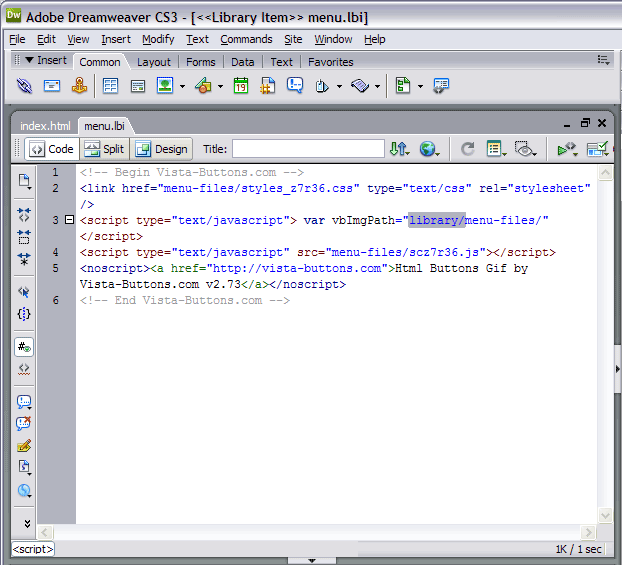This screenshot has width=622, height=565.
Task: Open Validate Markup menu icon
Action: (567, 149)
